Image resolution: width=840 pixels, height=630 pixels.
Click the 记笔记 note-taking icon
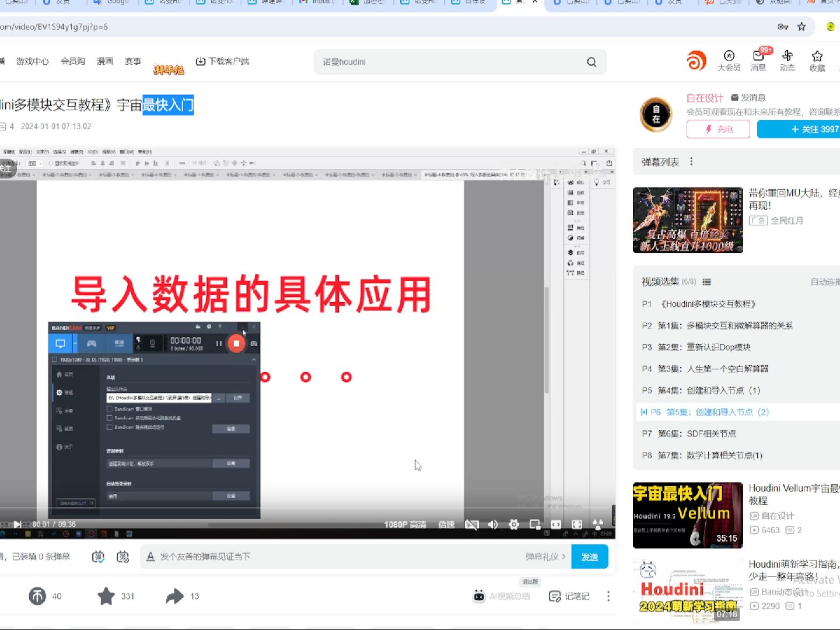click(x=555, y=596)
